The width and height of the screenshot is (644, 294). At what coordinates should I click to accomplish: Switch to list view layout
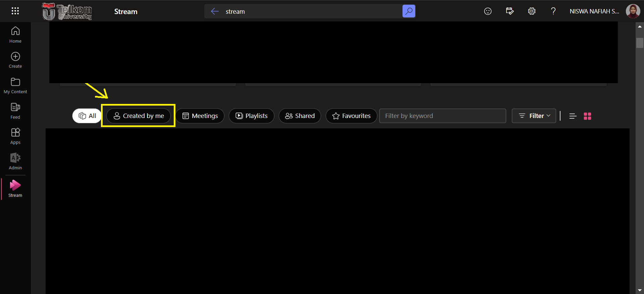[x=573, y=116]
